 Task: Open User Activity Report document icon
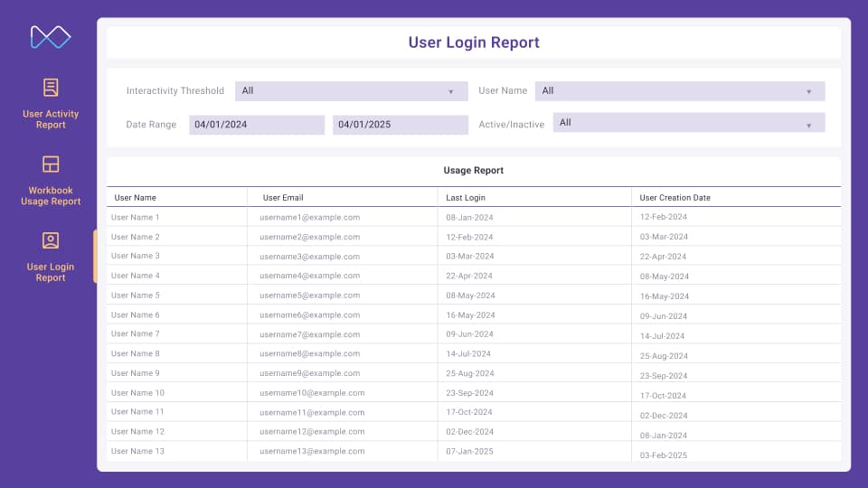click(x=51, y=88)
